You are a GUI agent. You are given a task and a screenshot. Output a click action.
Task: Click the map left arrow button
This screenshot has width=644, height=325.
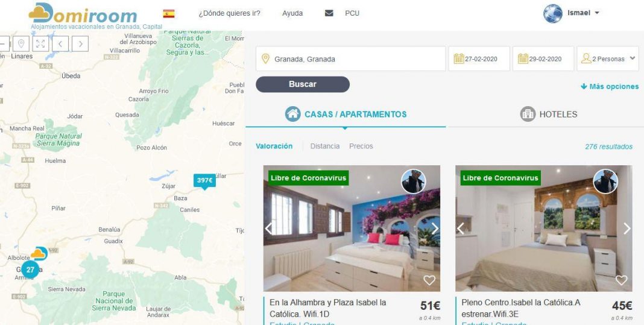click(x=60, y=43)
